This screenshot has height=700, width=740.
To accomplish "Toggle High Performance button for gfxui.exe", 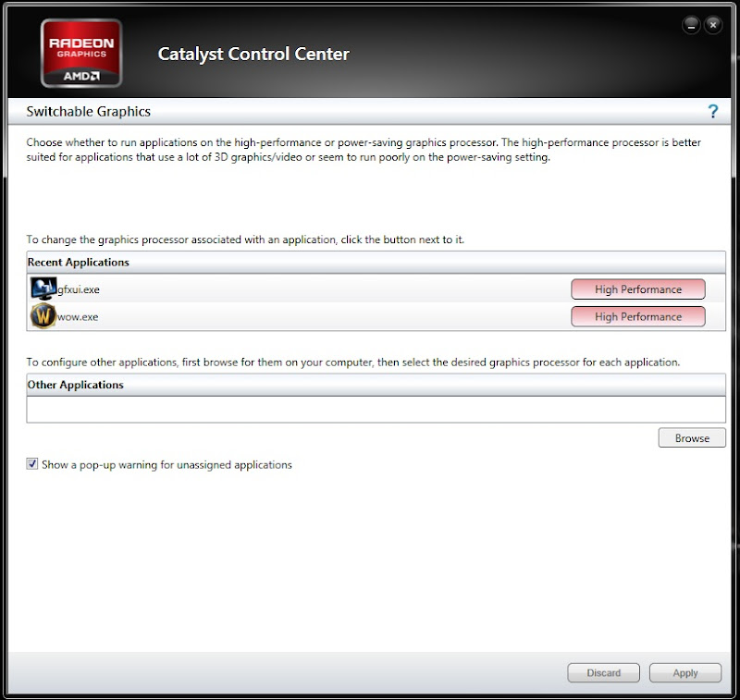I will click(638, 289).
